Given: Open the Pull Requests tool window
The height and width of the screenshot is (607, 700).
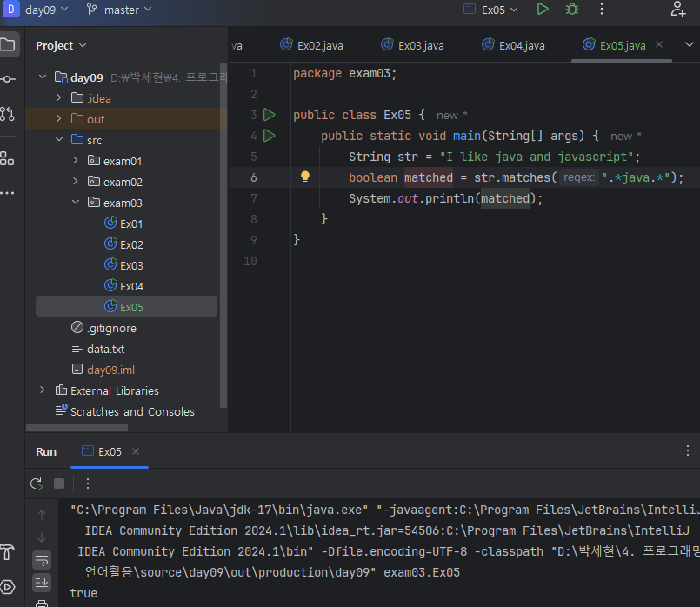Looking at the screenshot, I should (8, 113).
